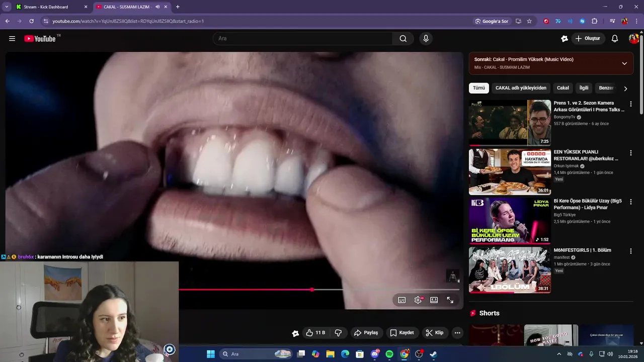Show hidden system tray icons
The height and width of the screenshot is (362, 644).
(558, 354)
